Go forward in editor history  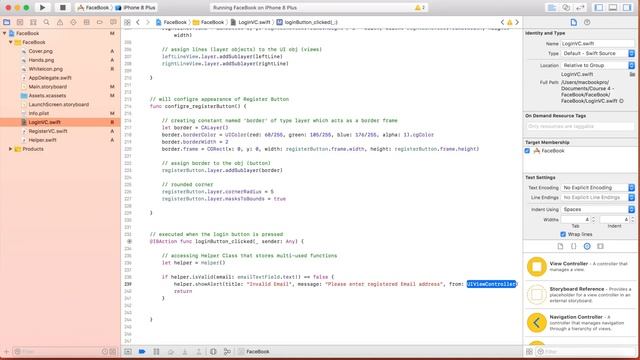[148, 22]
